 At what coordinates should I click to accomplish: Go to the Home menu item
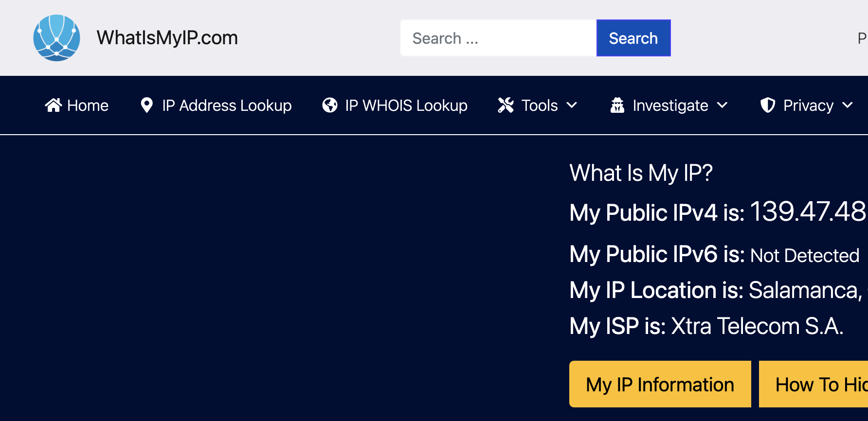click(88, 105)
